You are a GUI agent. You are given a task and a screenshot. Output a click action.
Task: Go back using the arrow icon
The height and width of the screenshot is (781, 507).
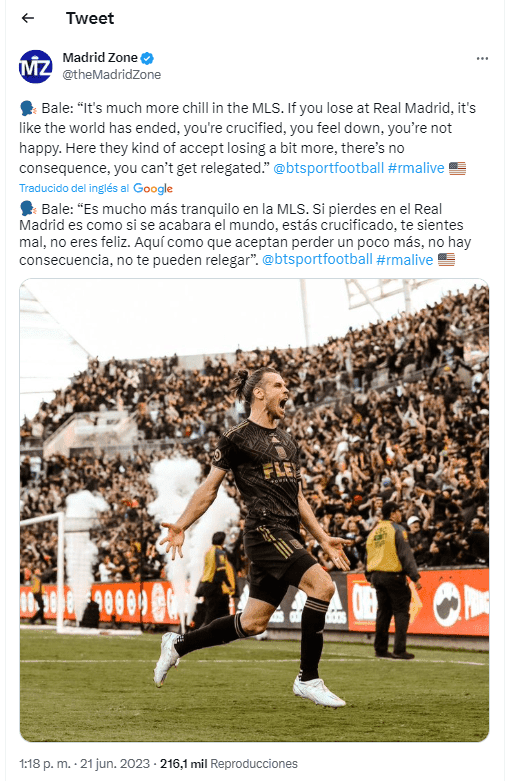[28, 18]
